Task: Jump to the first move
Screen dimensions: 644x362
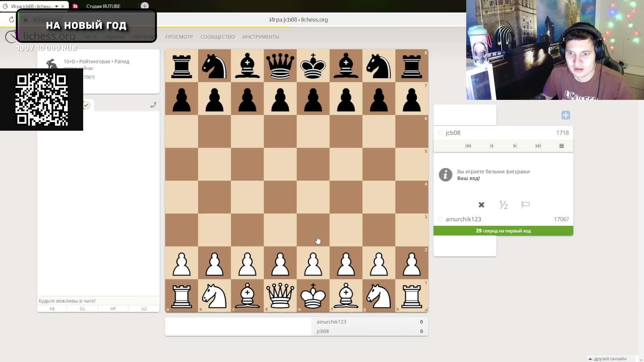Action: point(468,146)
